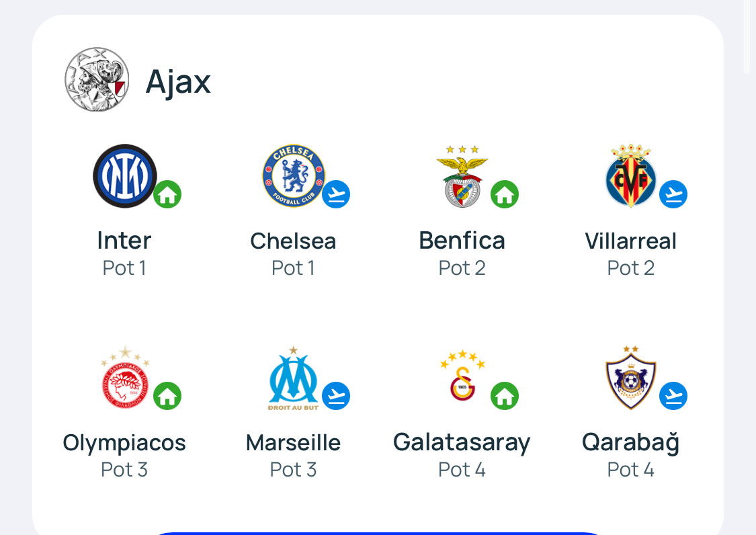Open the Ajax team name heading
This screenshot has height=535, width=756.
click(178, 81)
